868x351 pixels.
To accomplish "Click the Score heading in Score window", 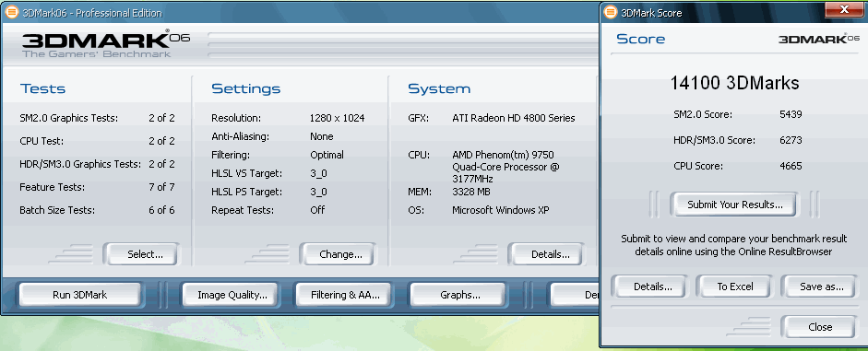I will (640, 39).
